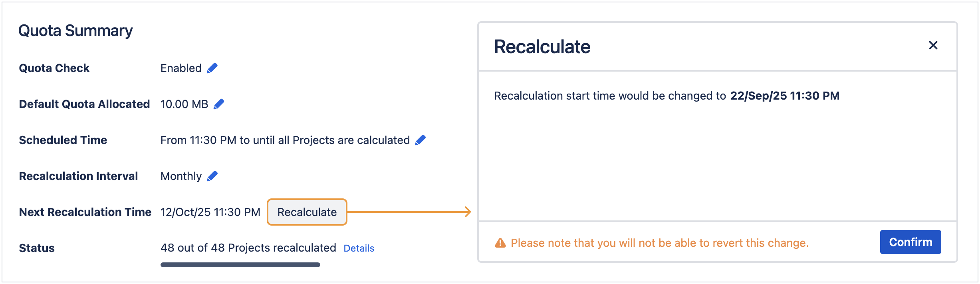Confirm the recalculation start time change
This screenshot has width=980, height=284.
pyautogui.click(x=911, y=242)
